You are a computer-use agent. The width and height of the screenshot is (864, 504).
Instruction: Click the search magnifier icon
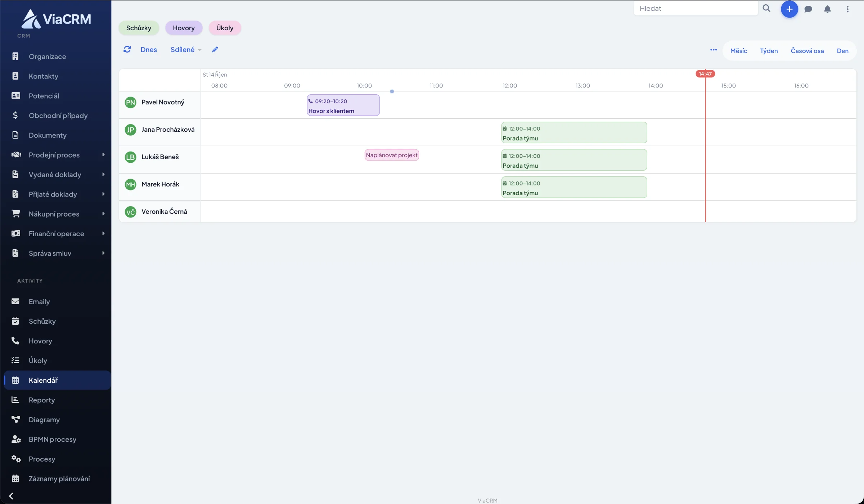[766, 8]
